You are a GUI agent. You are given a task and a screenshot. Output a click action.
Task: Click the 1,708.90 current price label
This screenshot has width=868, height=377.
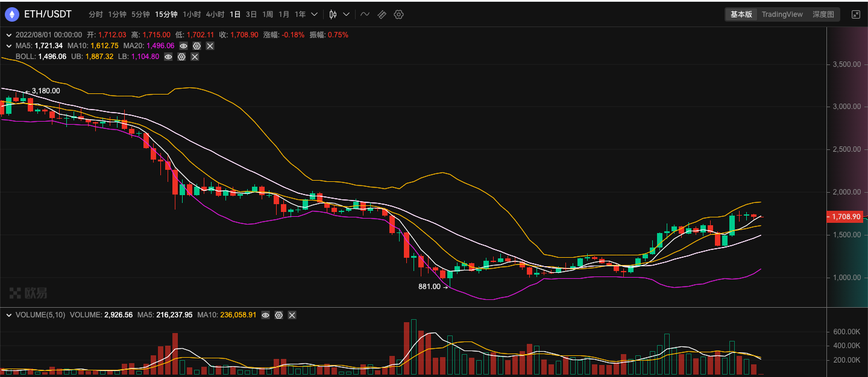click(845, 217)
